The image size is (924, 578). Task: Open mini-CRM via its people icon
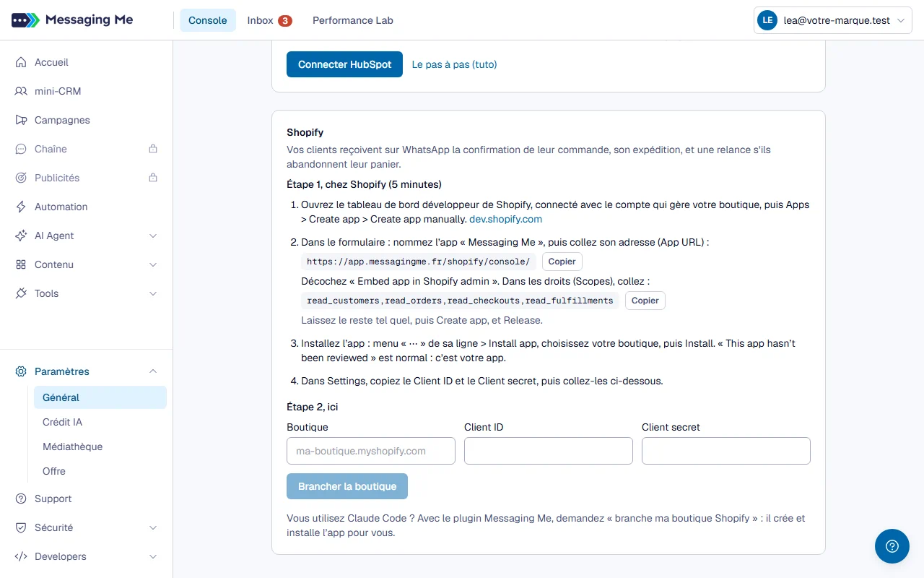tap(21, 91)
